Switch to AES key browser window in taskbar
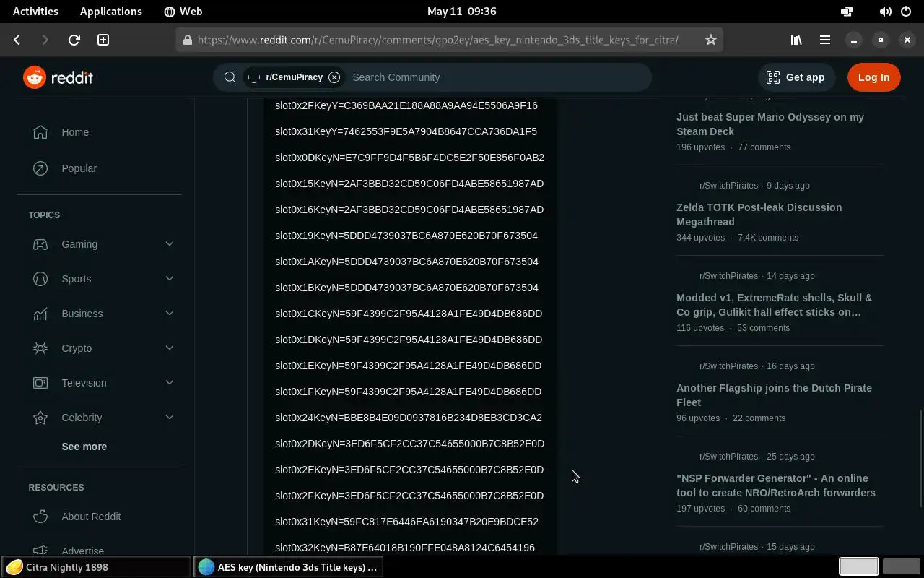Viewport: 924px width, 578px height. tap(289, 567)
